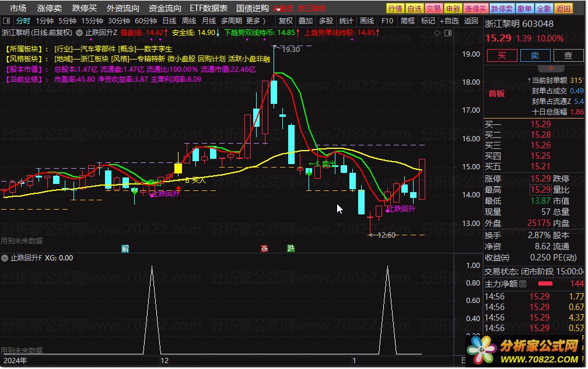Image resolution: width=588 pixels, height=369 pixels.
Task: Open the 市场 menu
Action: click(x=18, y=8)
